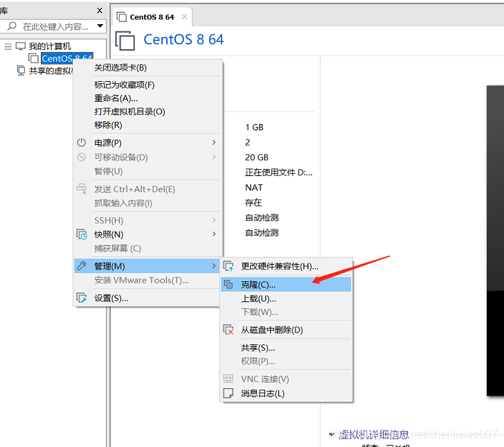Click the CentOS 8 64 page title

183,40
